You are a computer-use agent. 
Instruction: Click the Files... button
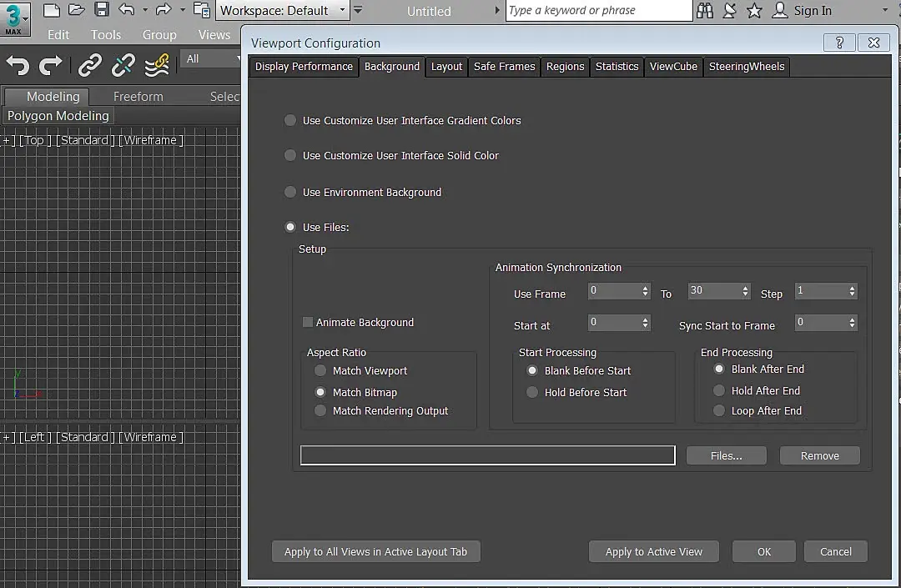[x=726, y=455]
